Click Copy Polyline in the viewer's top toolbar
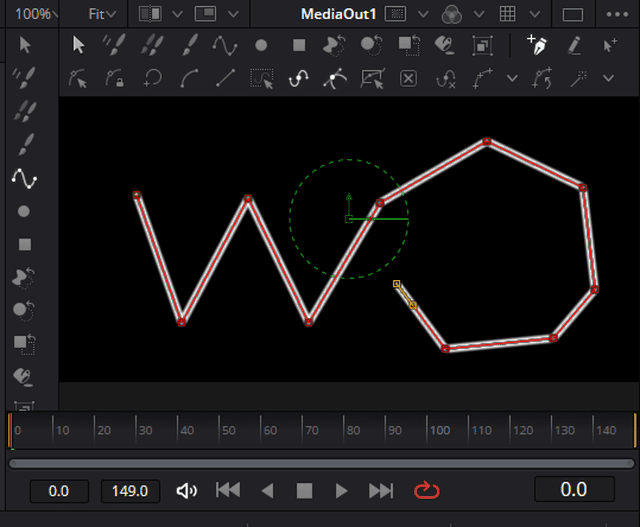 tap(334, 45)
